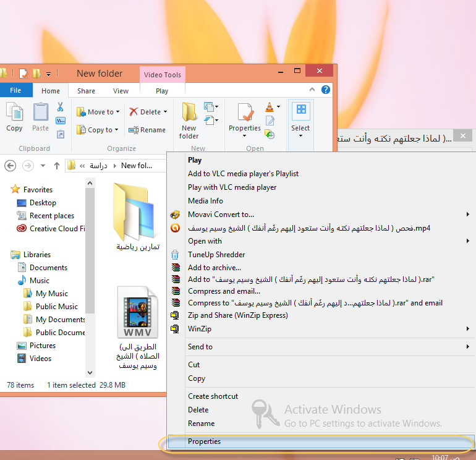Click the Back arrow navigation button
This screenshot has height=460, width=476.
pos(10,166)
